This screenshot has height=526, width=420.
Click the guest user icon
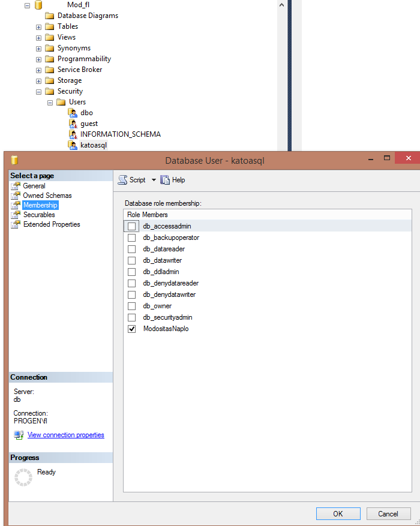(x=73, y=124)
